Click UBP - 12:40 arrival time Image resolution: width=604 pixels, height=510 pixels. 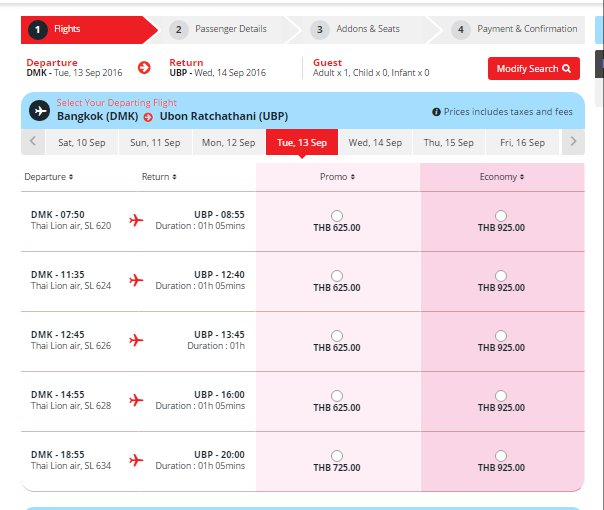[x=219, y=275]
